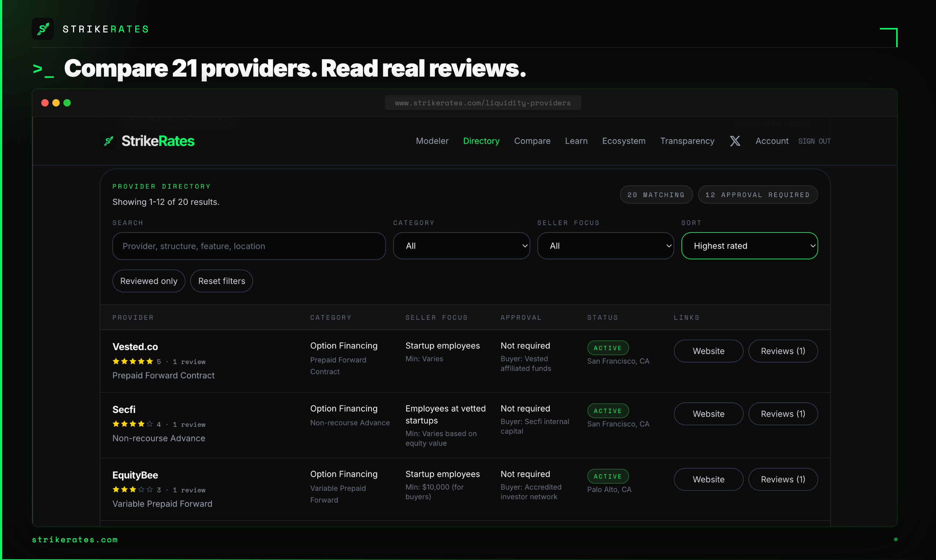This screenshot has width=936, height=560.
Task: Click the green window maximize dot
Action: pos(67,103)
